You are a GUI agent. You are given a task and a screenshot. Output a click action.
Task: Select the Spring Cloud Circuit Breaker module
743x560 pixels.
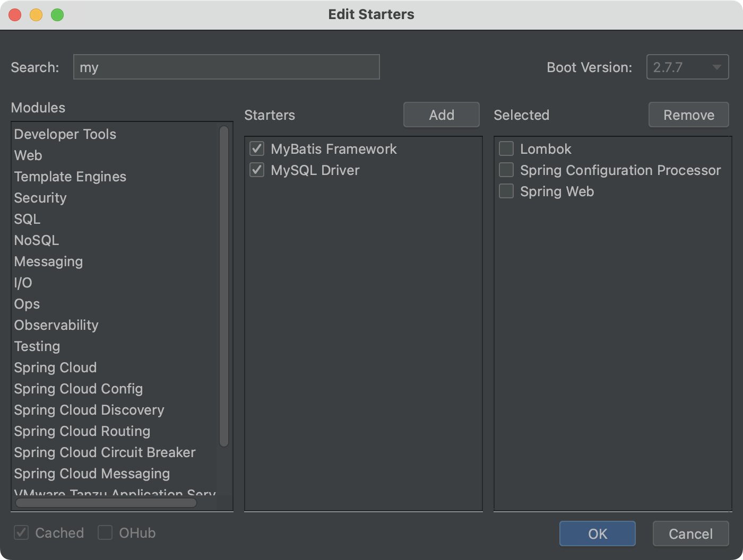(105, 452)
